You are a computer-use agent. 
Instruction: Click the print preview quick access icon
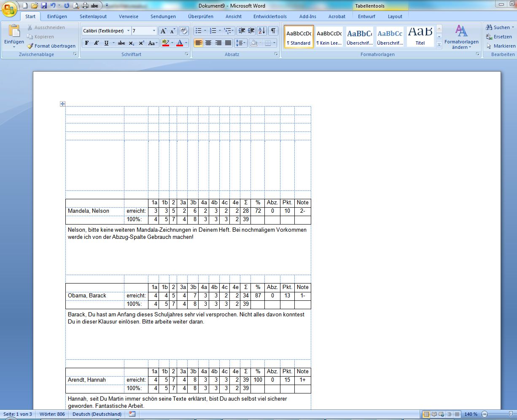tap(76, 6)
